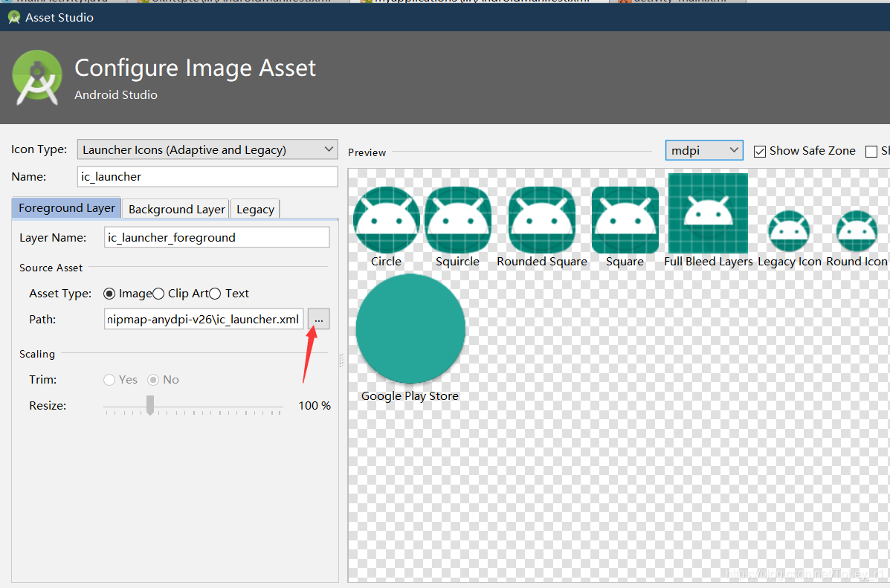The height and width of the screenshot is (588, 890).
Task: Toggle the Show Safe Zone checkbox
Action: pyautogui.click(x=759, y=152)
